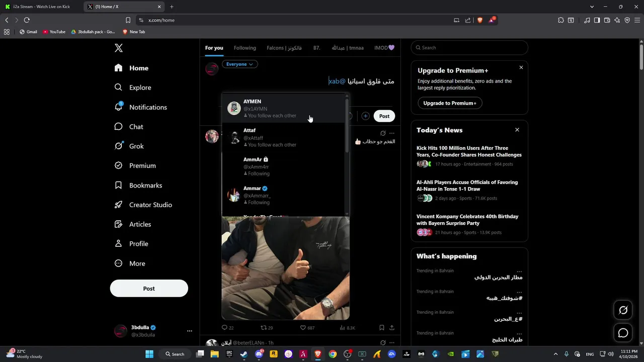Open browser extensions puzzle icon
The image size is (644, 362).
(561, 20)
